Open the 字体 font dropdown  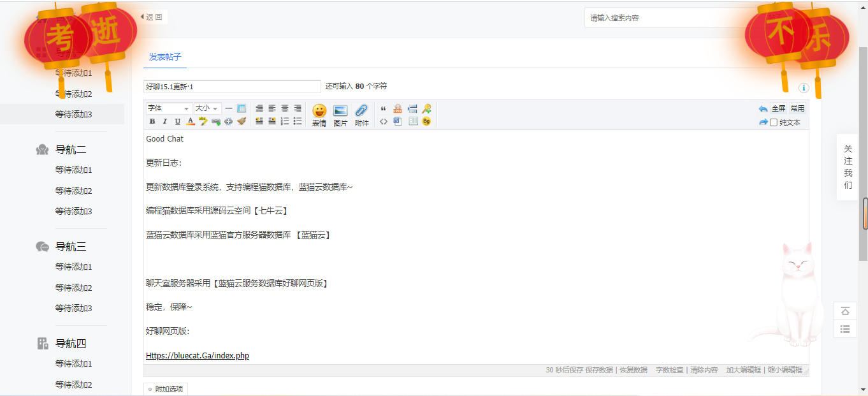169,108
